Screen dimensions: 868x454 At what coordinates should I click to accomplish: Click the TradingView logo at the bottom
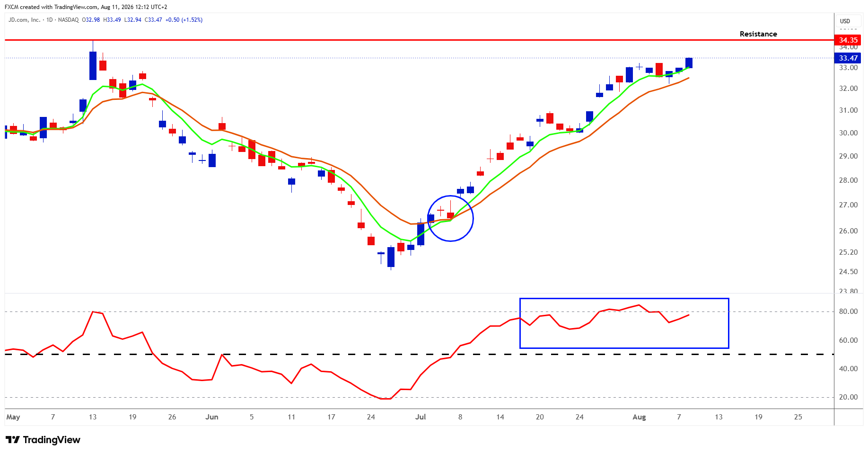[x=43, y=440]
